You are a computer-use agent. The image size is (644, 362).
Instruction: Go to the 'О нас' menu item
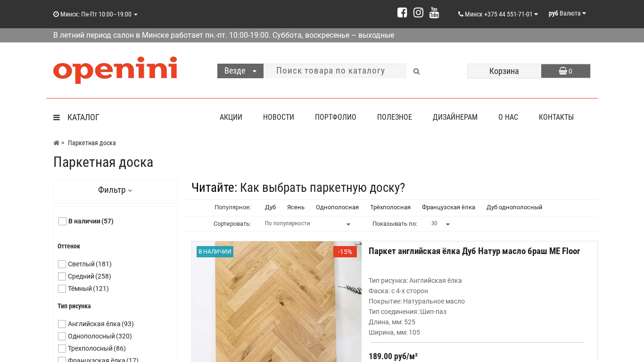click(x=508, y=117)
